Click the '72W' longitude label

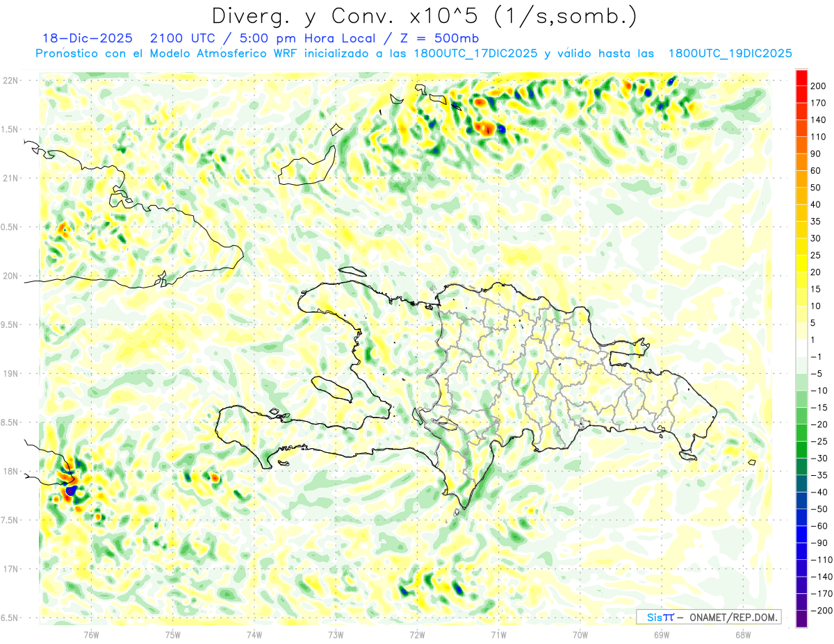pos(417,634)
